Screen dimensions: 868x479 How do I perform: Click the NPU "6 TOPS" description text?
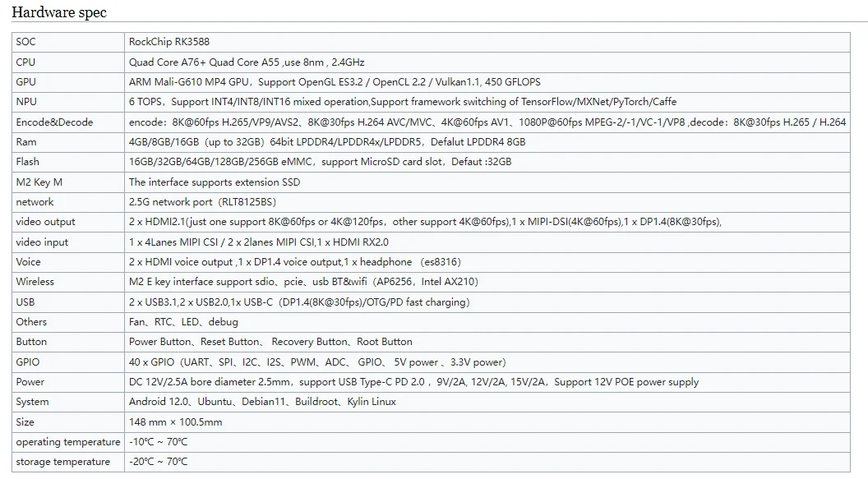tap(403, 102)
